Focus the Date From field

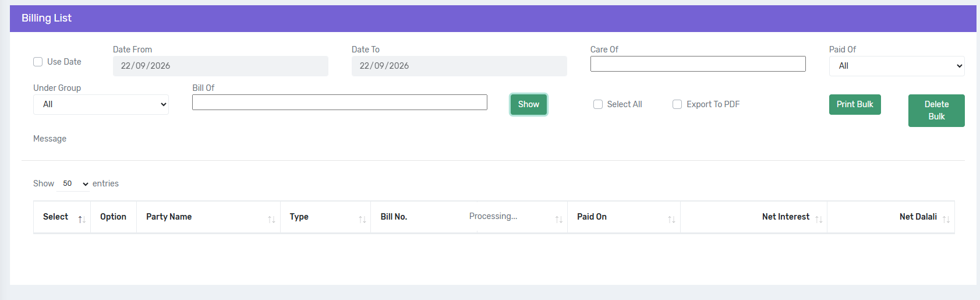pyautogui.click(x=221, y=66)
